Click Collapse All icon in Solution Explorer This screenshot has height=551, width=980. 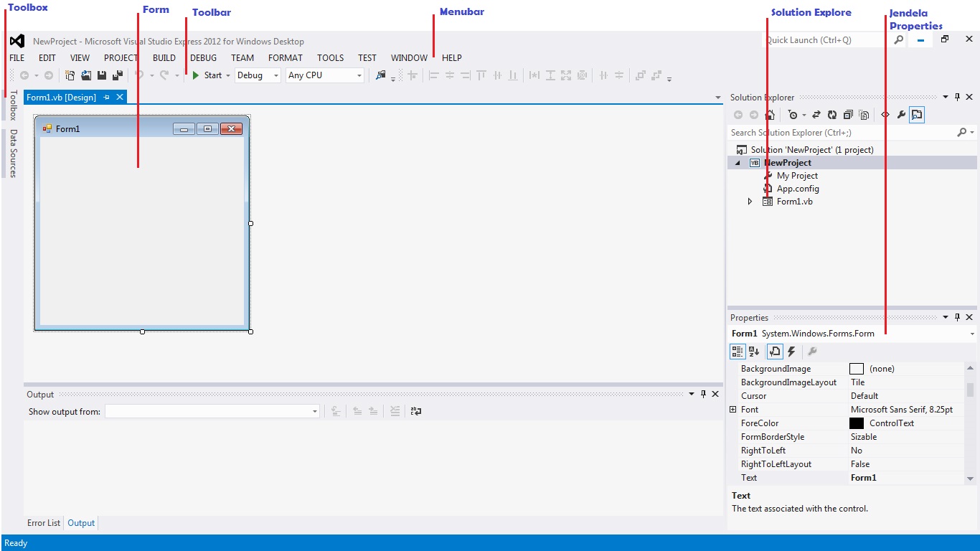coord(848,115)
